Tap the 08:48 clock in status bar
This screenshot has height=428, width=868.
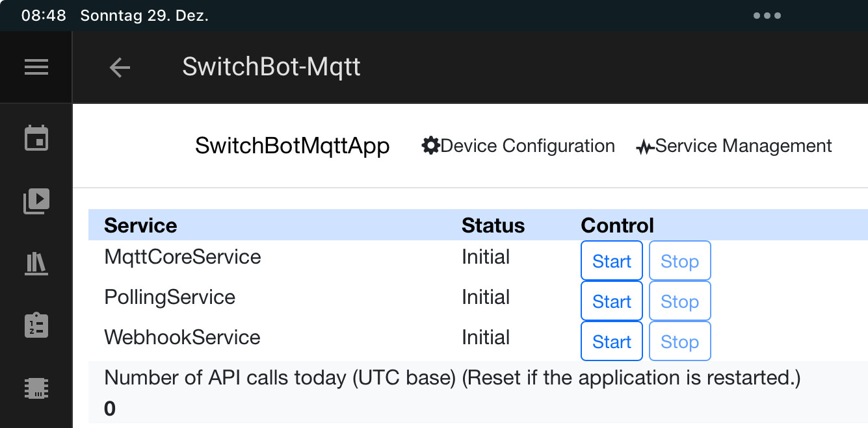pyautogui.click(x=44, y=16)
